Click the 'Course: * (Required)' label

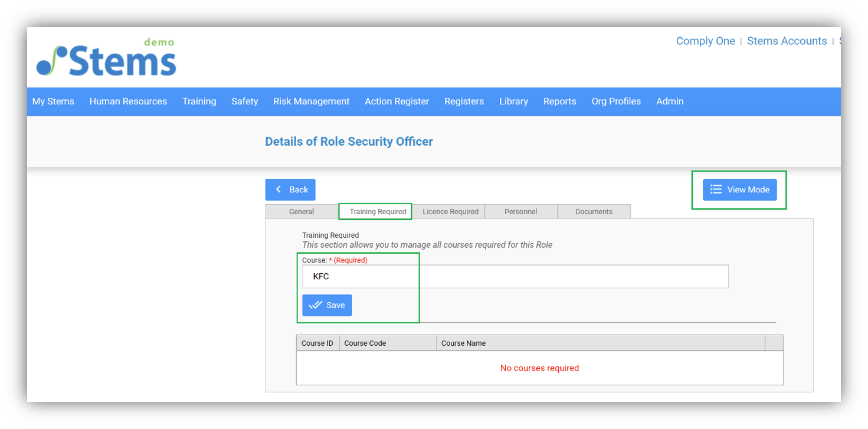click(335, 260)
